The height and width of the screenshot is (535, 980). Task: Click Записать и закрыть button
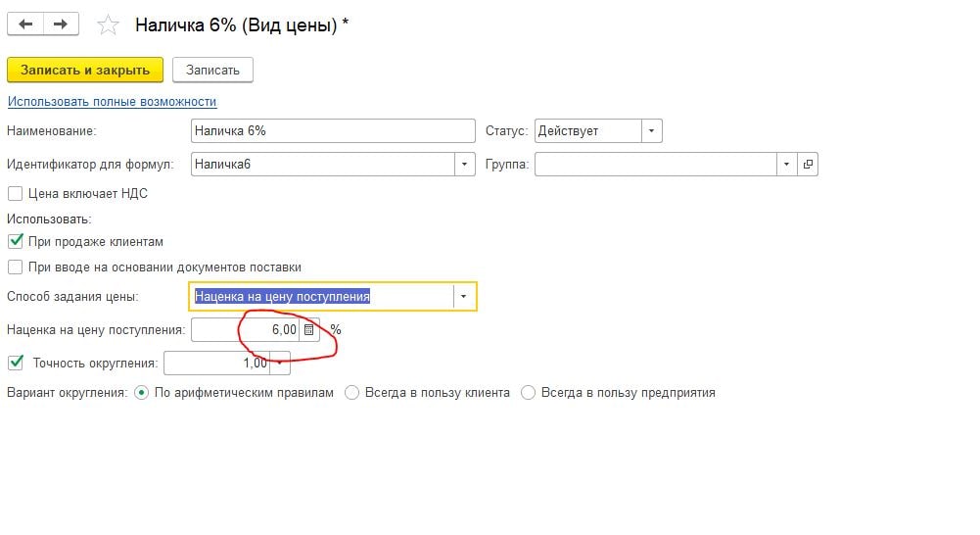point(85,71)
